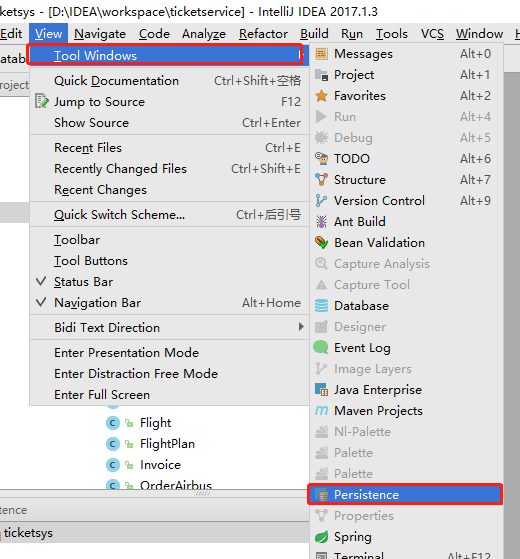Click the Spring leaf icon

point(321,537)
